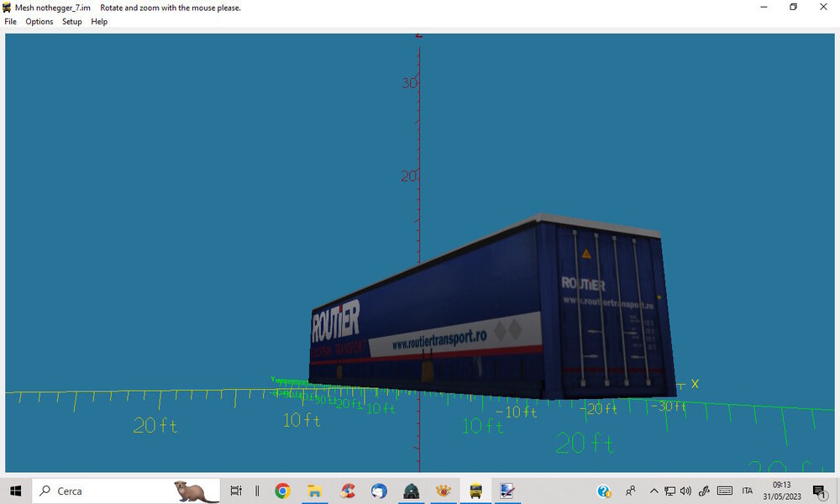Image resolution: width=840 pixels, height=504 pixels.
Task: Open the touch keyboard tray icon
Action: click(725, 491)
